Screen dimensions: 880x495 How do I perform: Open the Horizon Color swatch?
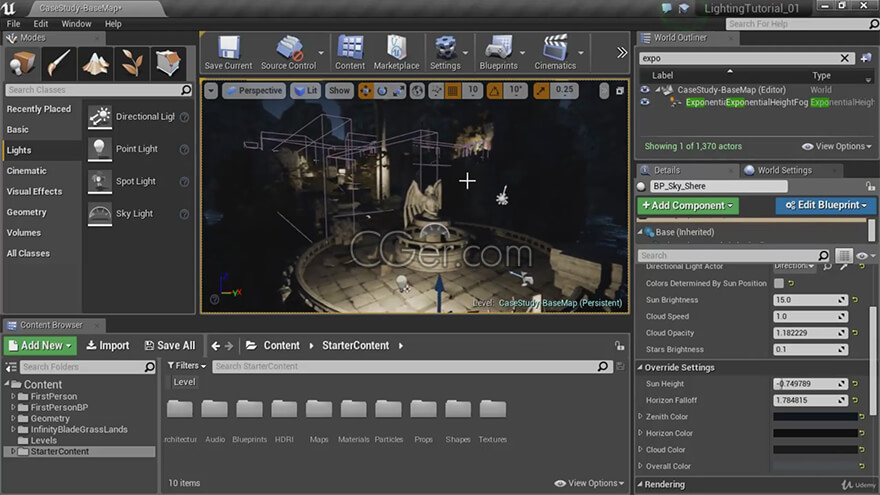[815, 433]
